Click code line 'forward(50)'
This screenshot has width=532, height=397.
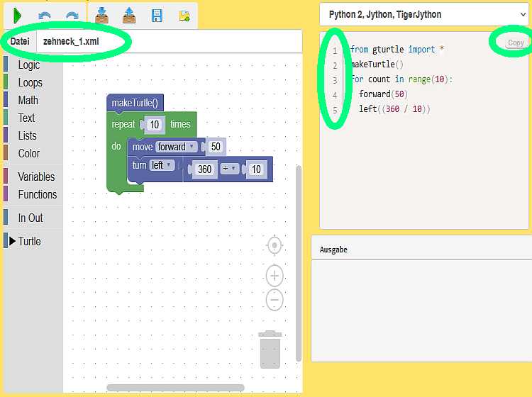[x=383, y=94]
